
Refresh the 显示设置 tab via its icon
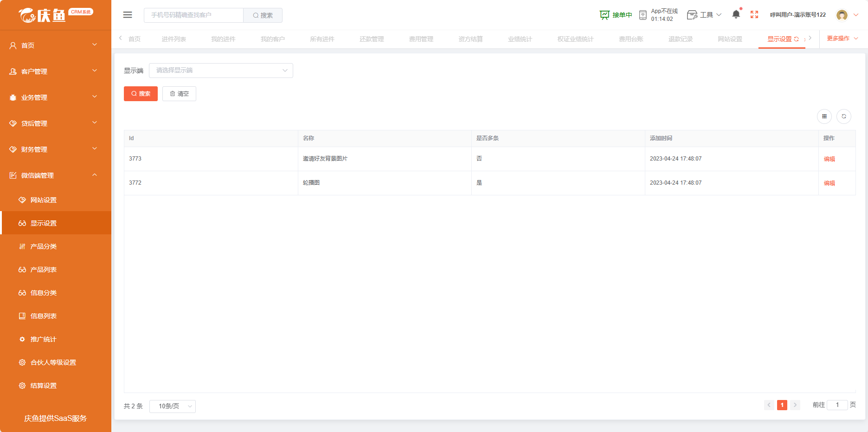797,39
